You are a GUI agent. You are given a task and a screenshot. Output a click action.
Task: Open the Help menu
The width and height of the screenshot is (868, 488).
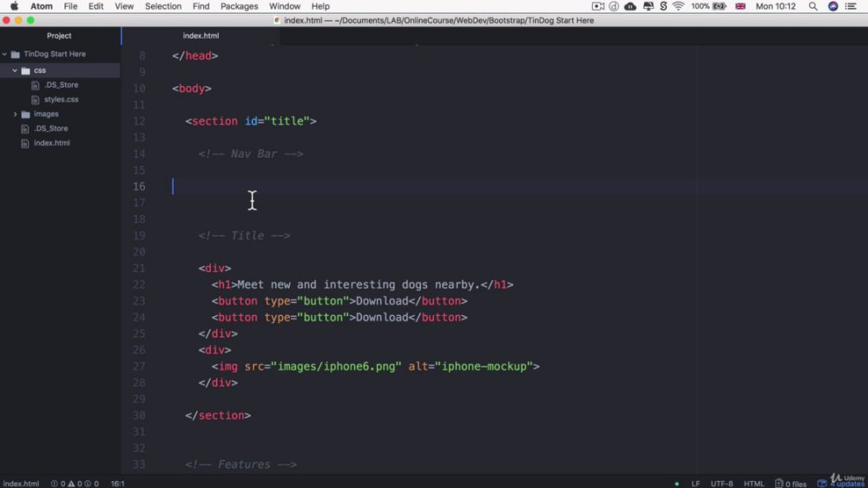click(320, 6)
